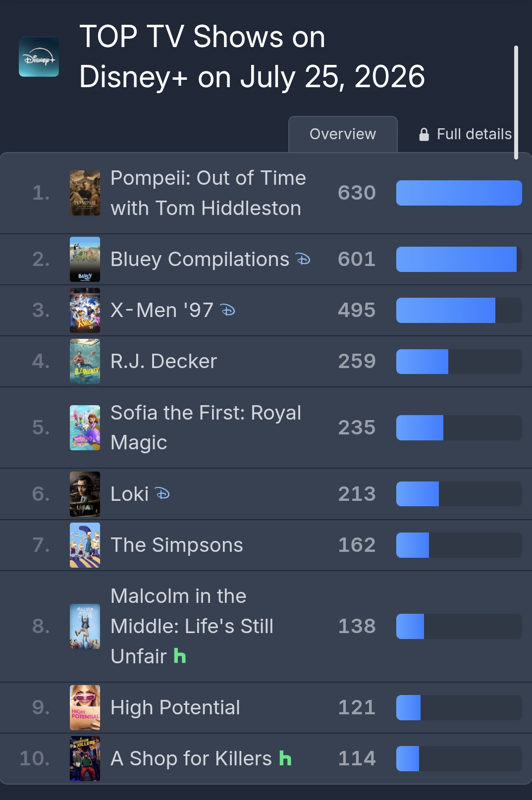Click The Simpsons poster thumbnail

(x=85, y=545)
